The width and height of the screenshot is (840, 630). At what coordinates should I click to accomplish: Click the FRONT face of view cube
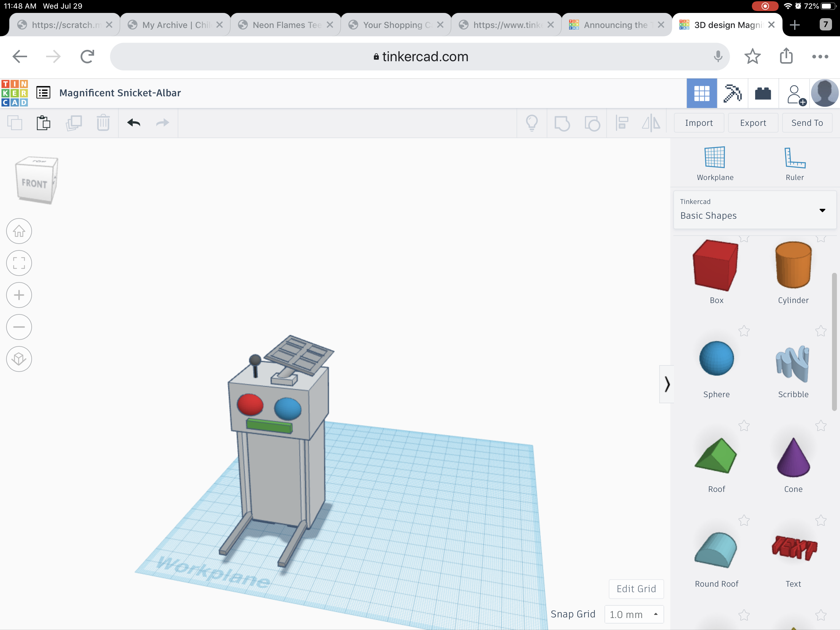pyautogui.click(x=34, y=184)
